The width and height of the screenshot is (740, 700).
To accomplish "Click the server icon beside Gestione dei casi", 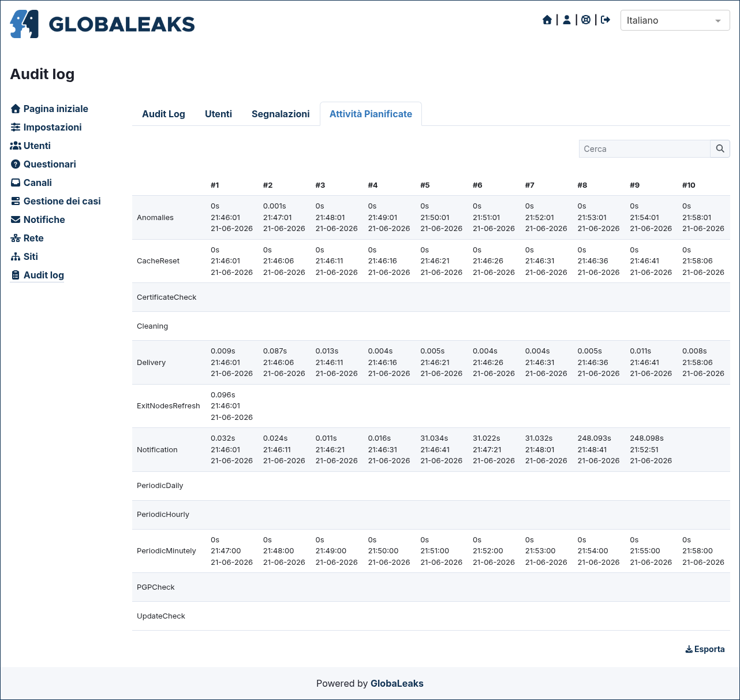I will tap(16, 201).
